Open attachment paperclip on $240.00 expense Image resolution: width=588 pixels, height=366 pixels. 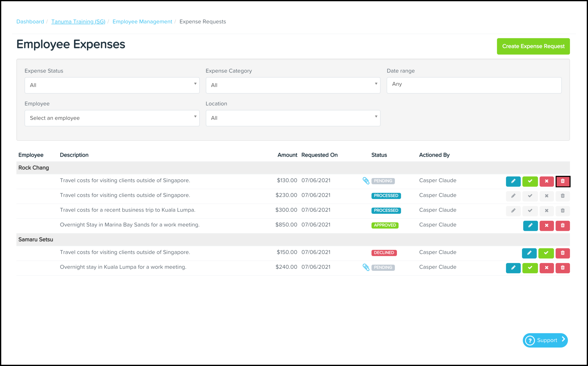click(x=366, y=267)
